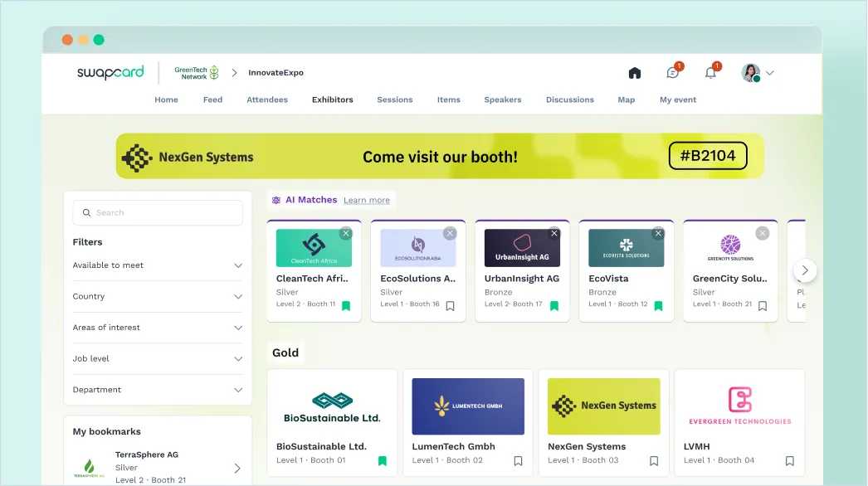This screenshot has height=486, width=868.
Task: Toggle bookmark on UrbanInsight AG
Action: click(x=554, y=305)
